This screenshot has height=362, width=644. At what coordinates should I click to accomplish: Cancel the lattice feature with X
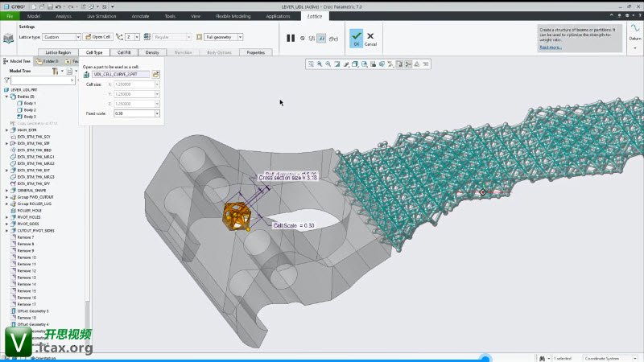coord(370,36)
